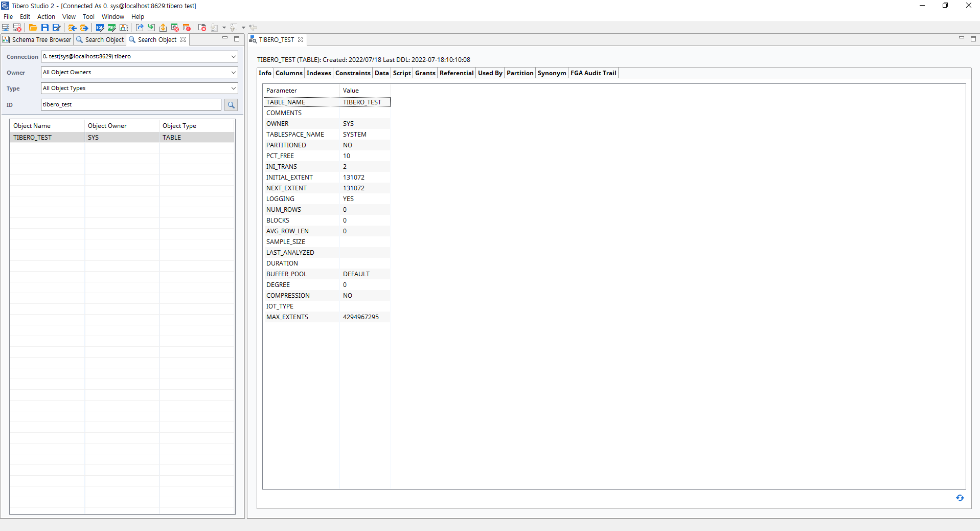Select the BUFFER_POOL parameter row
This screenshot has height=531, width=980.
click(x=327, y=274)
